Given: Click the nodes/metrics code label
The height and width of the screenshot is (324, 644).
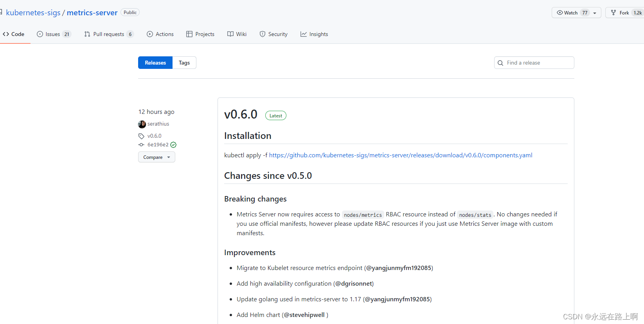Looking at the screenshot, I should [x=363, y=215].
